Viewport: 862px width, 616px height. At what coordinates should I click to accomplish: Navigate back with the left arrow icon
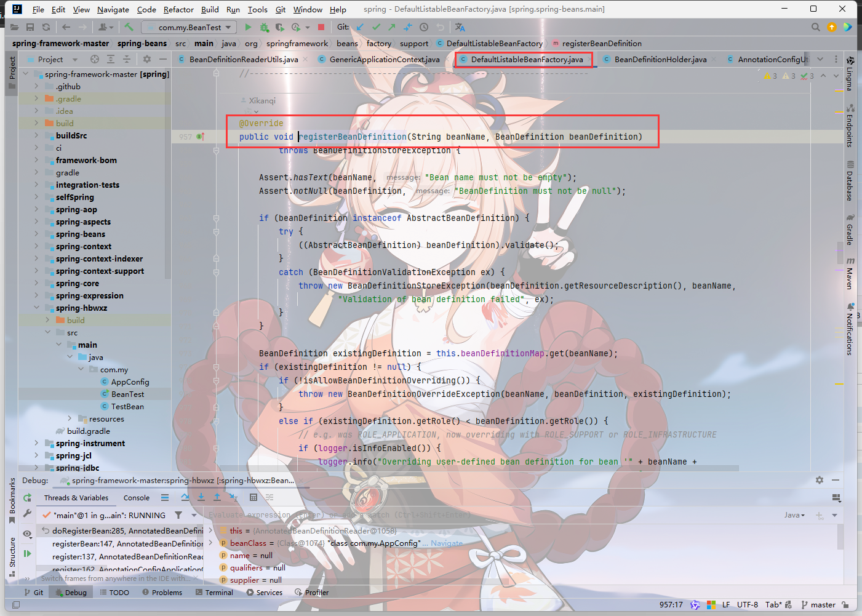pyautogui.click(x=66, y=27)
